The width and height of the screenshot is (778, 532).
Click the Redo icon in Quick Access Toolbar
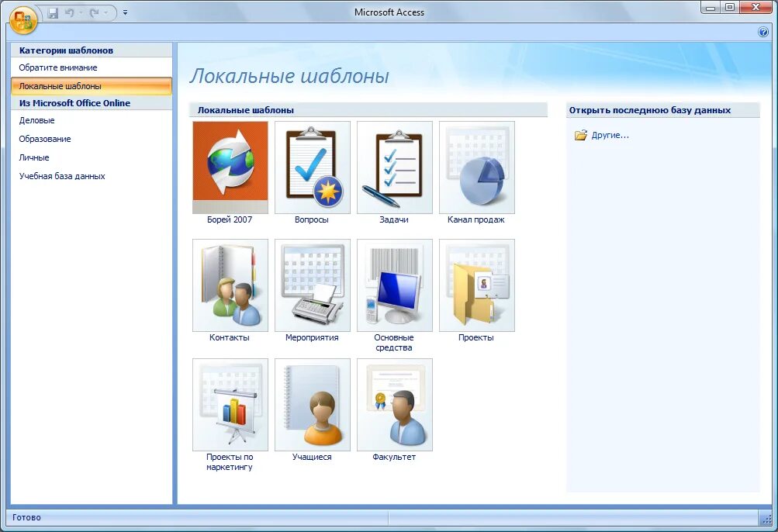point(95,13)
